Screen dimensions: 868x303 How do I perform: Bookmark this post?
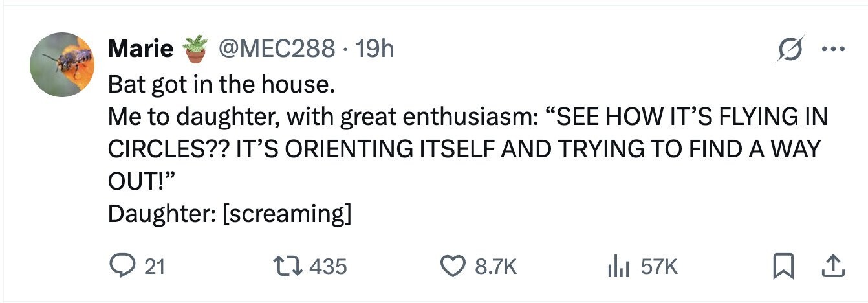(783, 266)
